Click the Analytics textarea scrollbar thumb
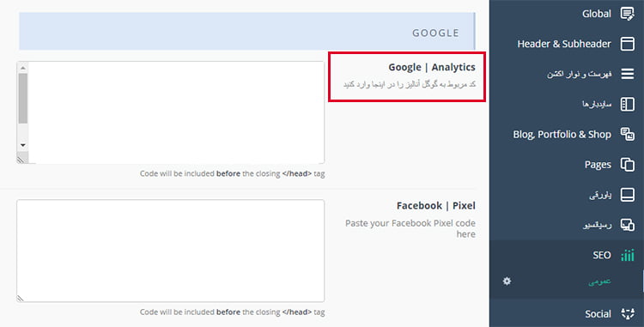The height and width of the screenshot is (327, 644). point(23,98)
